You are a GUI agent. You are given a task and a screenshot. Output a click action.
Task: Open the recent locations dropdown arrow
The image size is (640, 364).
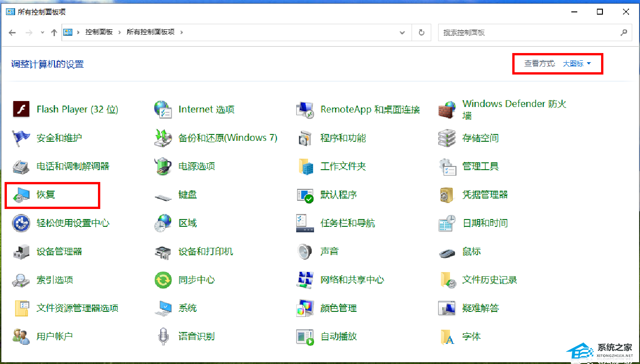pos(42,32)
